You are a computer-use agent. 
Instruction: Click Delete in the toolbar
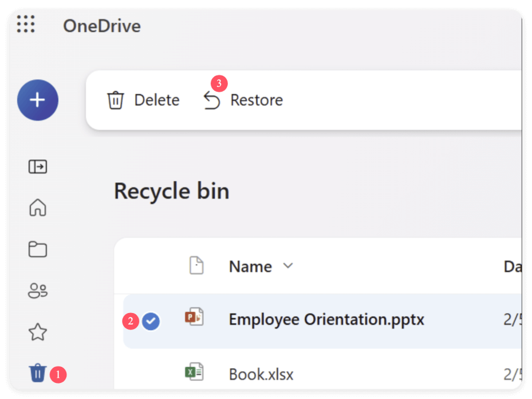tap(157, 100)
